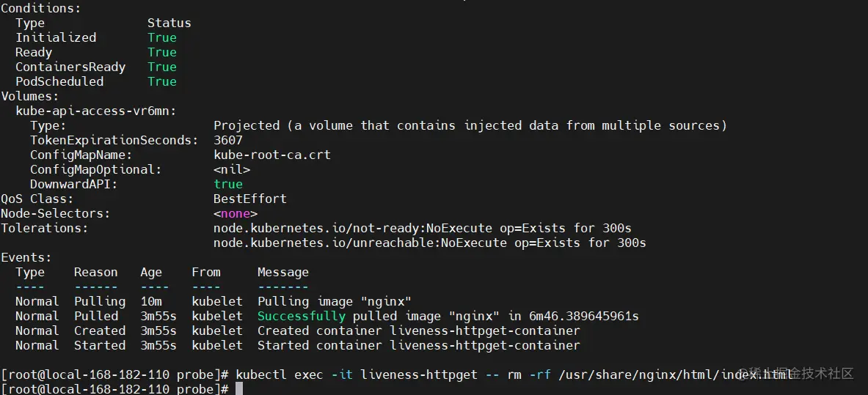Click the 'Conditions:' section heading
Screen dimensions: 868x395
point(40,8)
